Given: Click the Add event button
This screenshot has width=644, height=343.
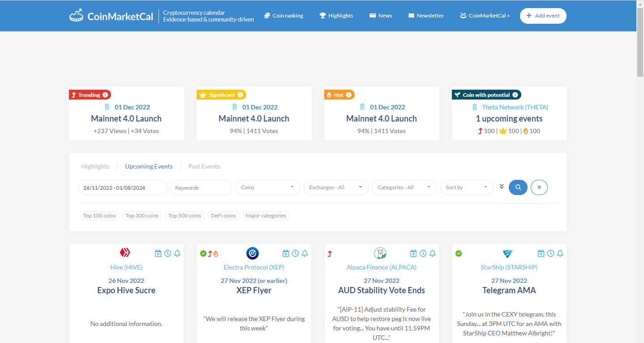Looking at the screenshot, I should click(543, 16).
